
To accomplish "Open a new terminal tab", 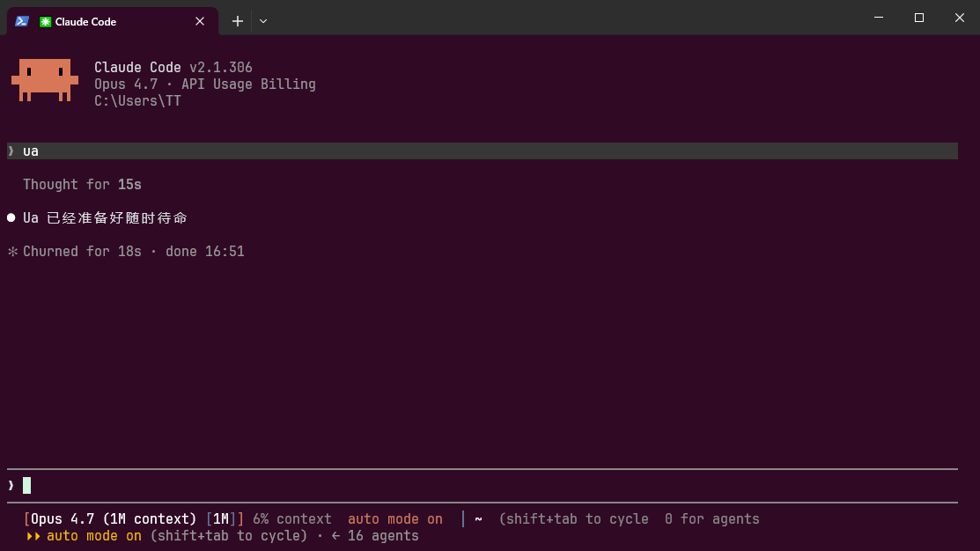I will point(238,21).
